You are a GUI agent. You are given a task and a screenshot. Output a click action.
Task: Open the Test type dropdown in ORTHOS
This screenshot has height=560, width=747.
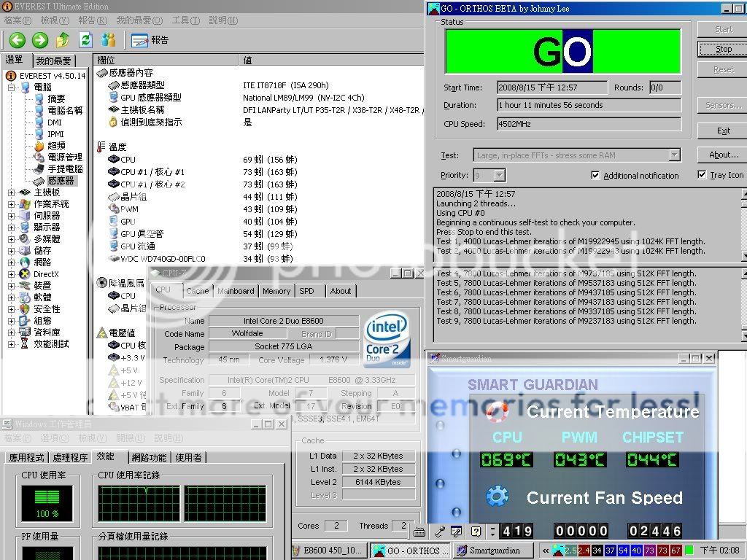[x=674, y=155]
